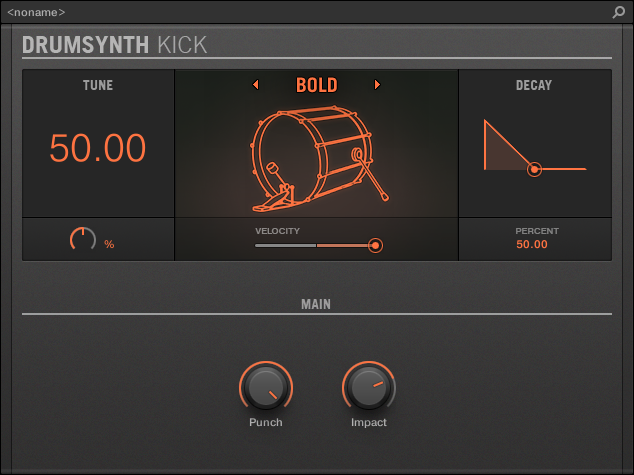Click the Punch knob
The height and width of the screenshot is (475, 634).
(x=265, y=387)
